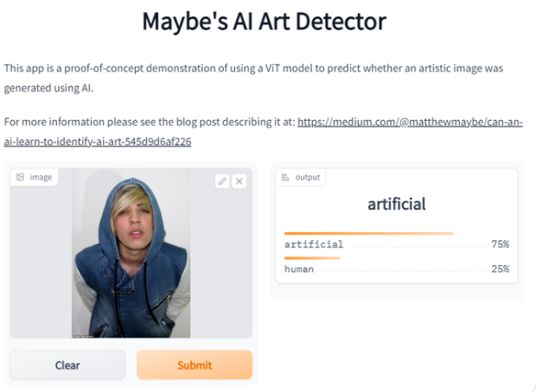This screenshot has height=392, width=536.
Task: Click the large bold "artificial" result heading
Action: click(397, 205)
